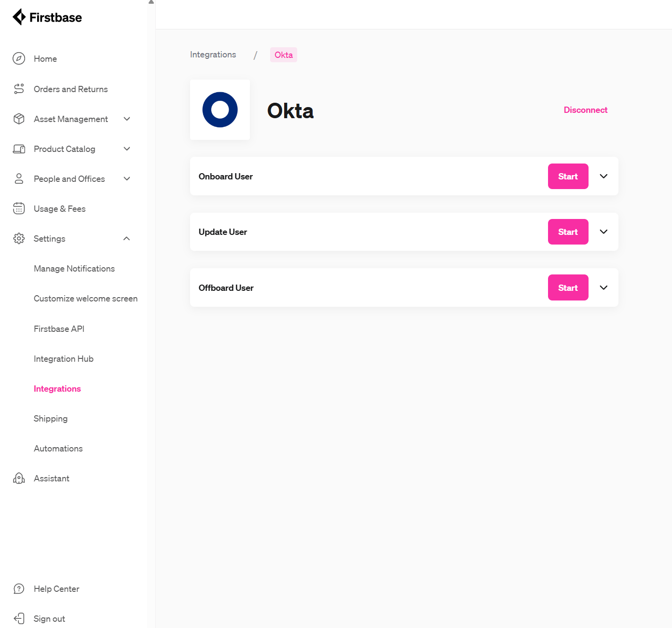Open Manage Notifications settings
This screenshot has width=672, height=628.
click(x=74, y=269)
